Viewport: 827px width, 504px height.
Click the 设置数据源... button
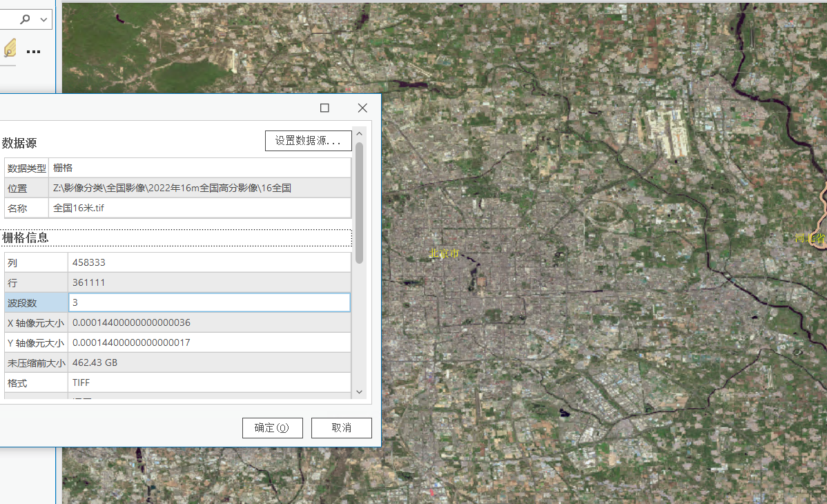[308, 140]
